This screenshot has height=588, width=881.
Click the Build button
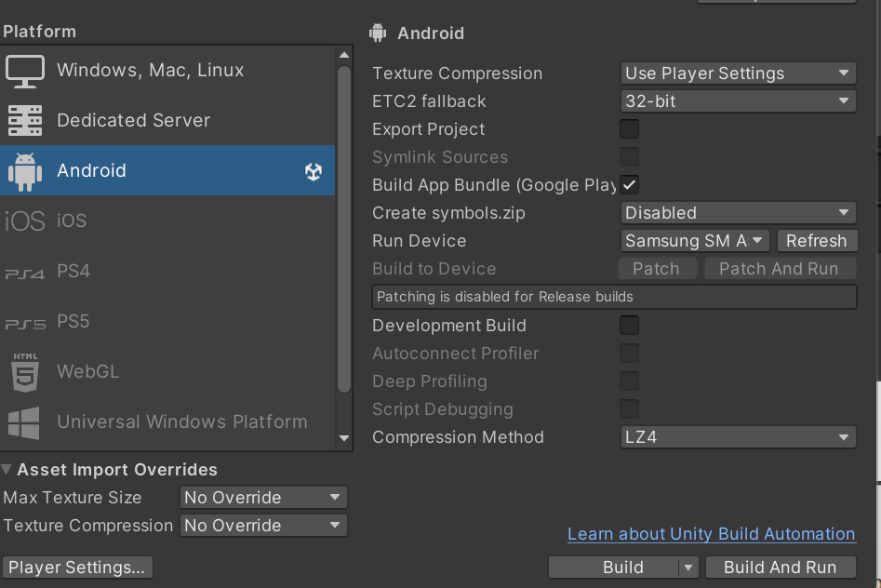pos(614,568)
